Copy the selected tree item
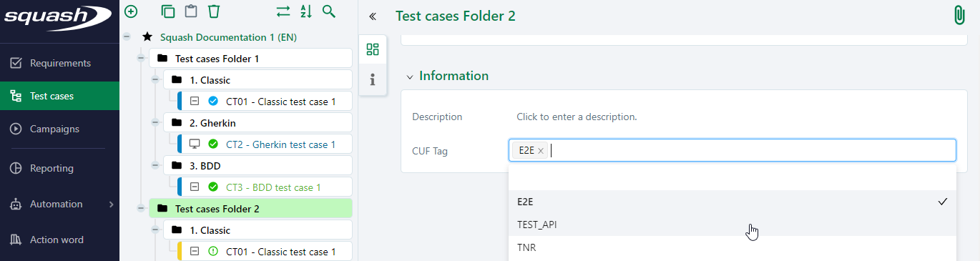The image size is (980, 261). [168, 11]
